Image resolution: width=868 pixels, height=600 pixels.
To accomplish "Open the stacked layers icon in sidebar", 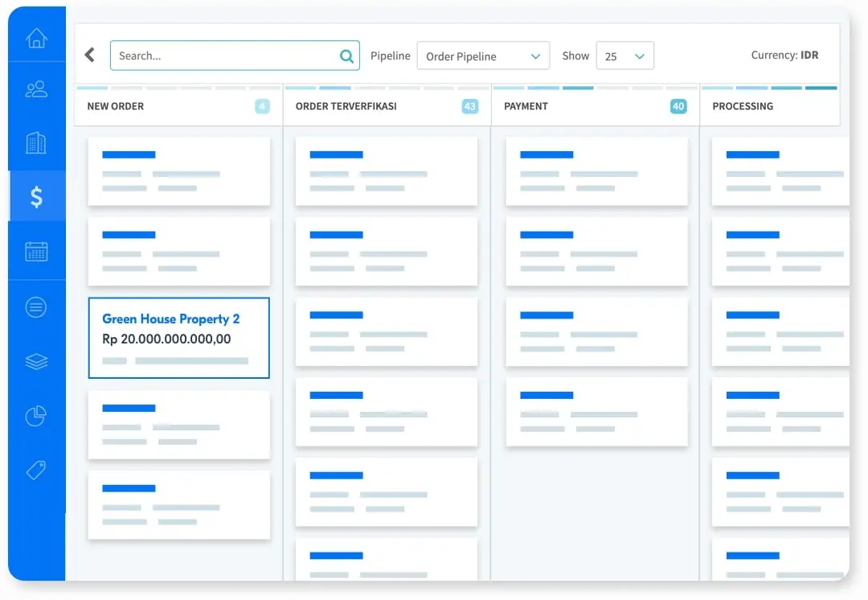I will [x=36, y=361].
